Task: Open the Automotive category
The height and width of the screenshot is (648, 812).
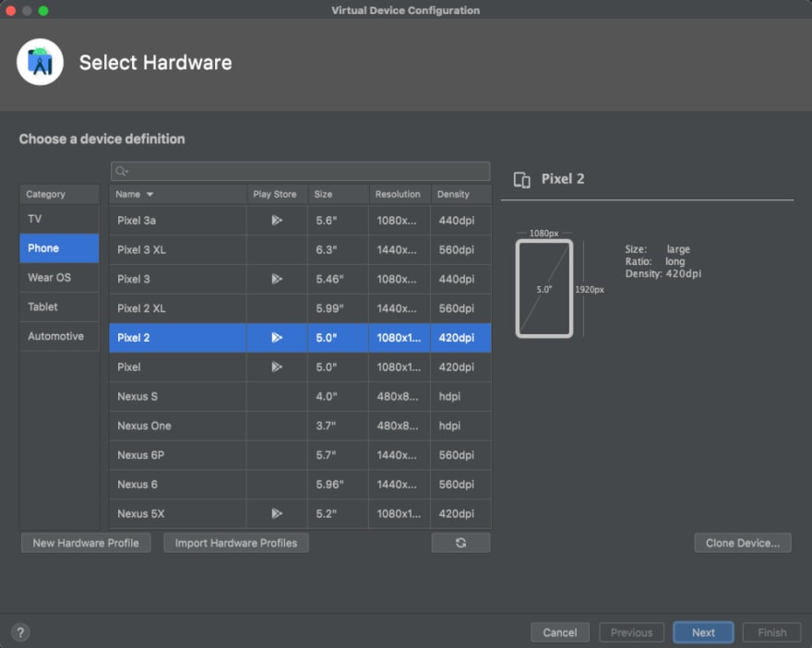Action: [59, 336]
